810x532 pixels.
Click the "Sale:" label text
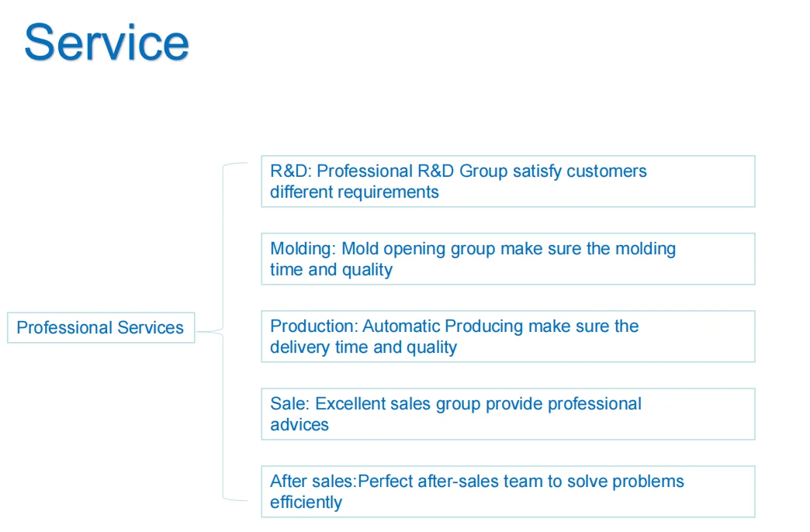point(290,404)
